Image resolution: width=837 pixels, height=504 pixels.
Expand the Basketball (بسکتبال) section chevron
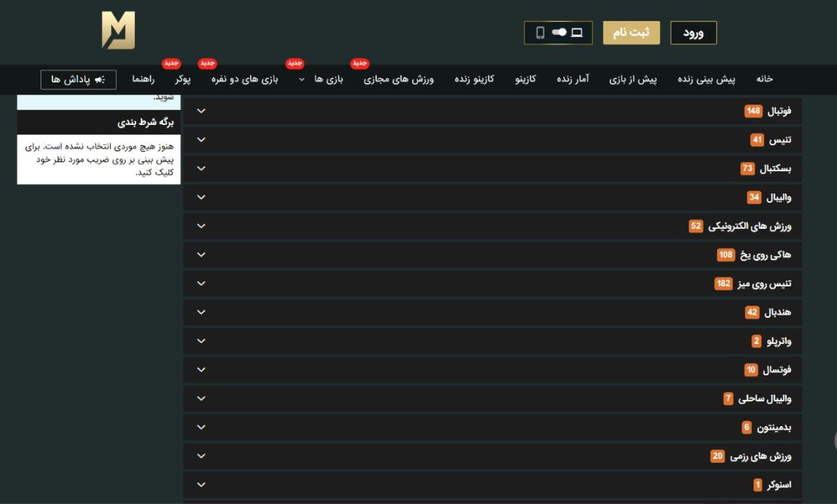point(201,168)
